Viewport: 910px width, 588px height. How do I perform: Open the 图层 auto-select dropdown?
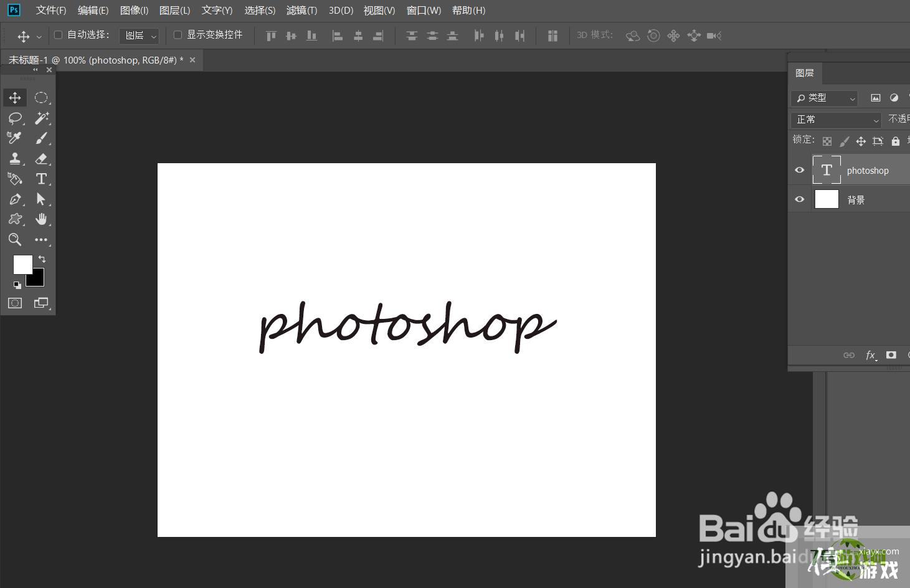[139, 36]
